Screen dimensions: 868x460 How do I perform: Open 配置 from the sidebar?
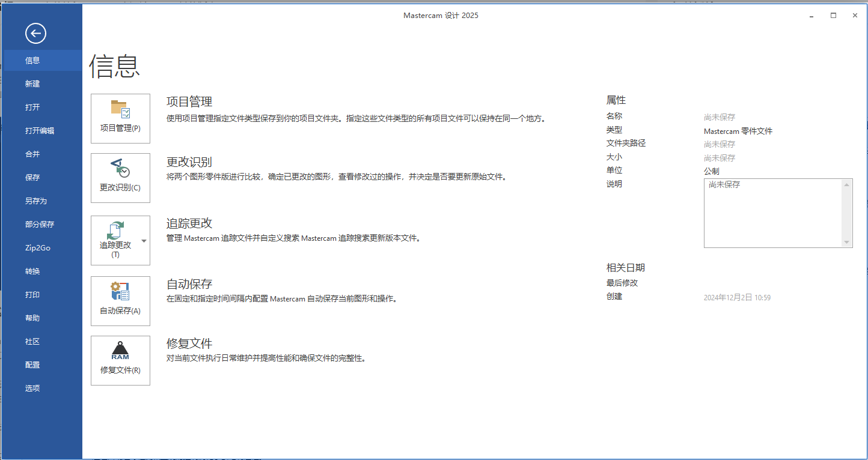(x=43, y=365)
